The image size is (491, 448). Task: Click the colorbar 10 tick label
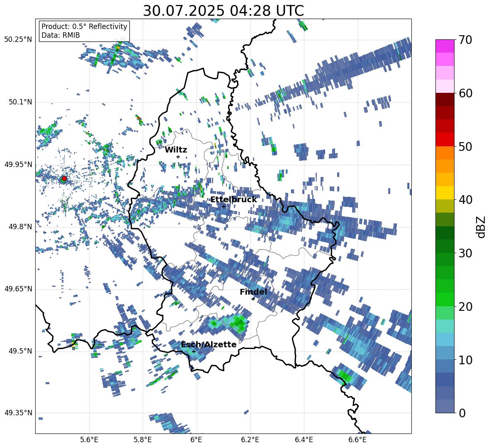(465, 360)
